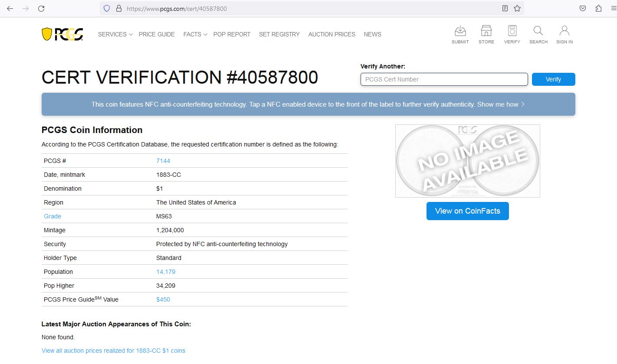
Task: Click the PCGS Coin Information heading
Action: 92,130
